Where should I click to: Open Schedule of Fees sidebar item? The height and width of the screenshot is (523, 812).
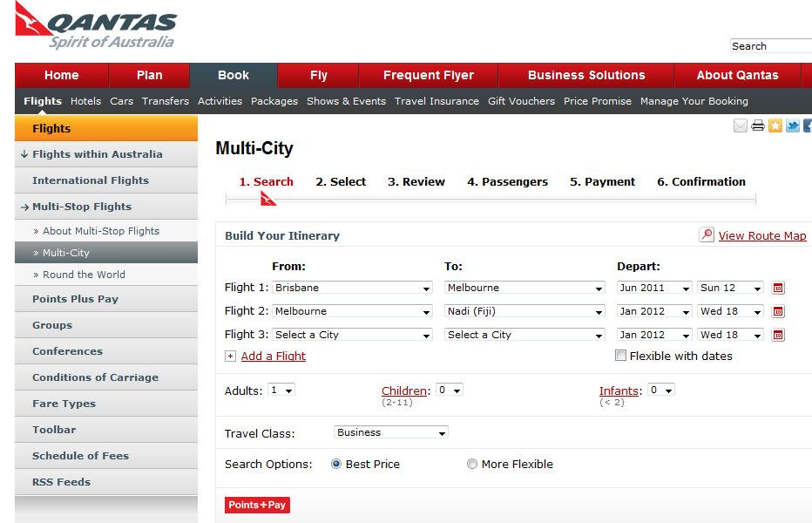coord(106,456)
